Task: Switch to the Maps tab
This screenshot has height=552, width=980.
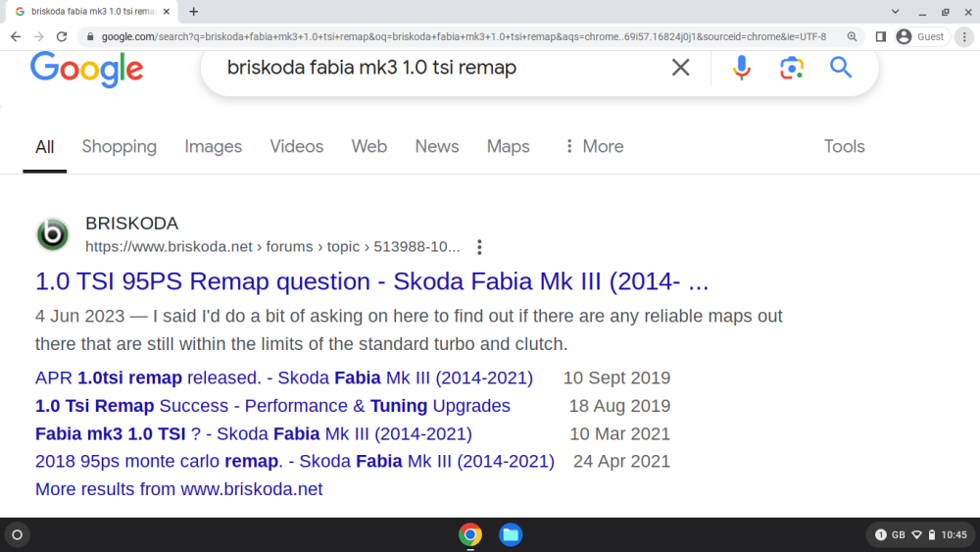Action: point(508,146)
